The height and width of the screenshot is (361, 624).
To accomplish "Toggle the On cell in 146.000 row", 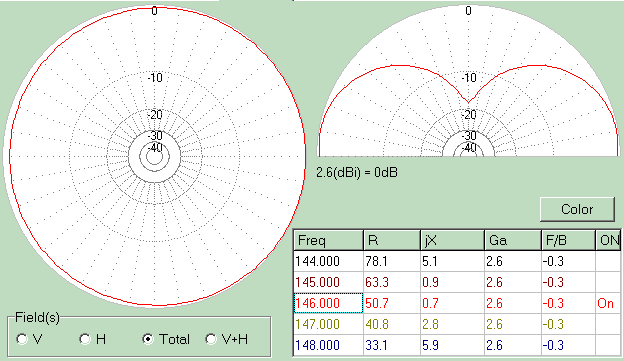I will (608, 303).
